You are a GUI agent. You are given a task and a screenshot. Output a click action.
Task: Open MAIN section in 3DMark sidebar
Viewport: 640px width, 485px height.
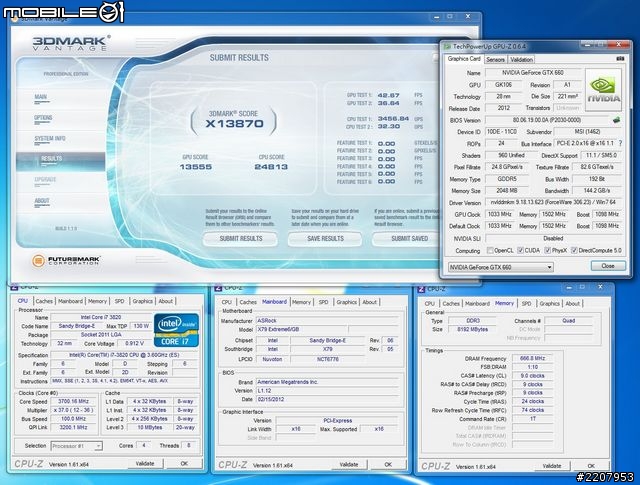pos(40,98)
